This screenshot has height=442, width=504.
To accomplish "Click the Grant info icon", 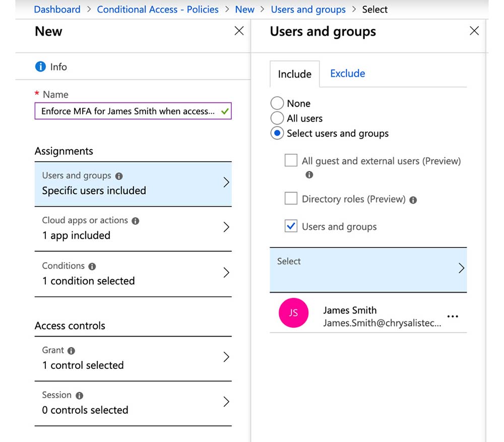I will pyautogui.click(x=71, y=350).
